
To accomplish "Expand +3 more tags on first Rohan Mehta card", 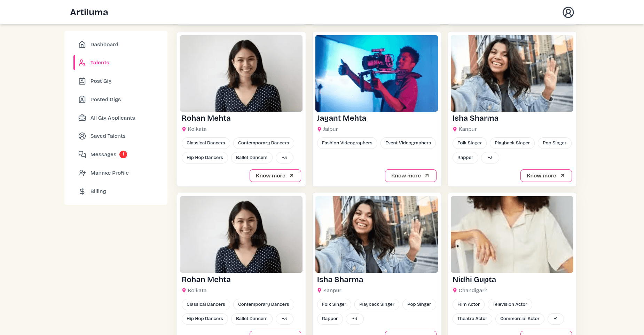I will coord(284,158).
